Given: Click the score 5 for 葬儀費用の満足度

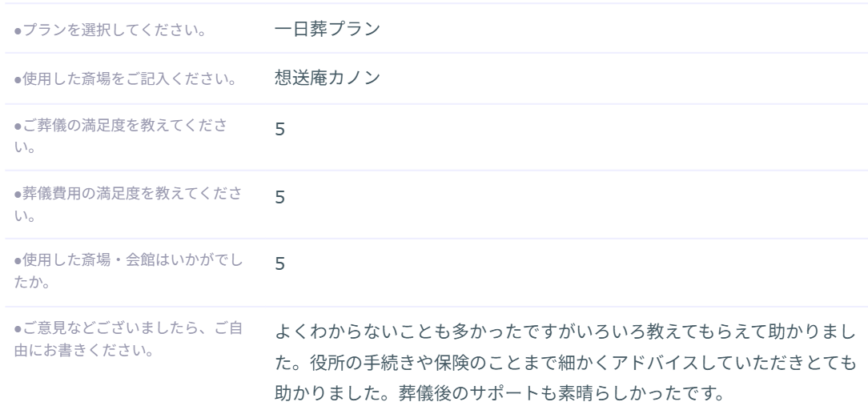Looking at the screenshot, I should tap(279, 196).
